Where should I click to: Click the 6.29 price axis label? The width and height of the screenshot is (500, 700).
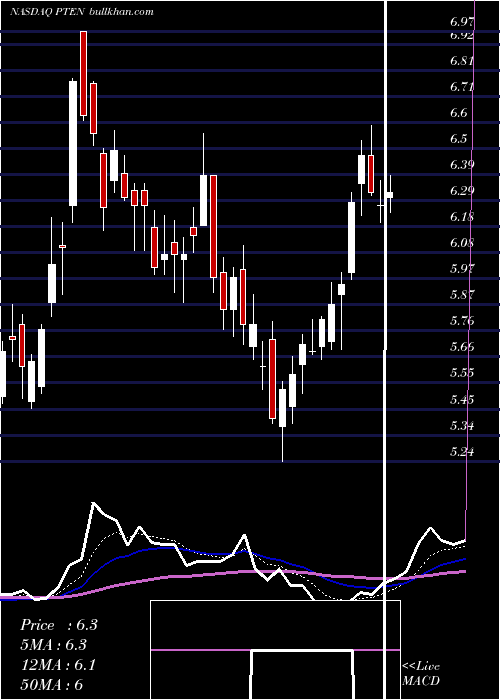462,191
